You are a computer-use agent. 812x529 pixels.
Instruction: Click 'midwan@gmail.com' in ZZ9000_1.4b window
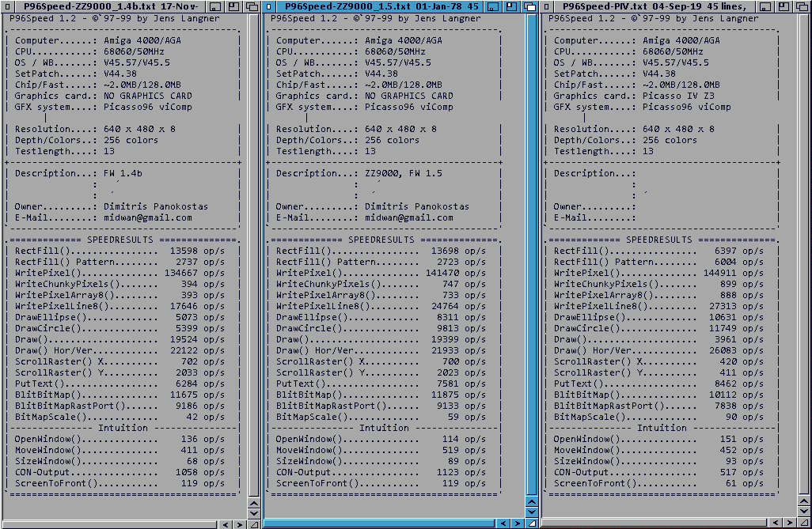click(147, 217)
